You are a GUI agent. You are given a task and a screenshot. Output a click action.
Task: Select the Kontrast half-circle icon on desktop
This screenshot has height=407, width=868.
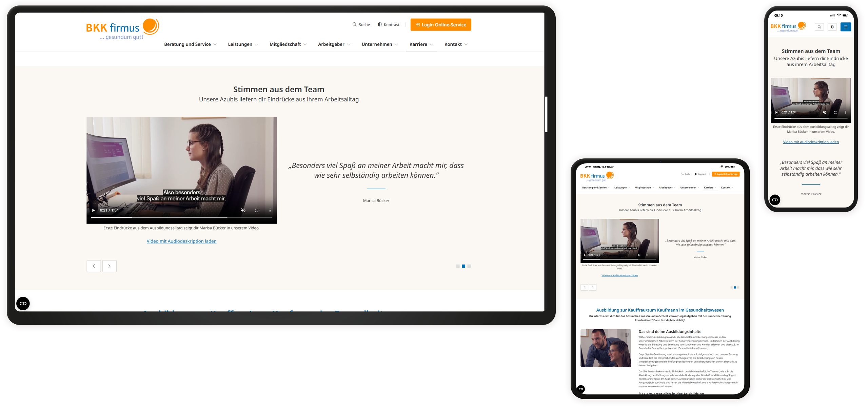(379, 24)
